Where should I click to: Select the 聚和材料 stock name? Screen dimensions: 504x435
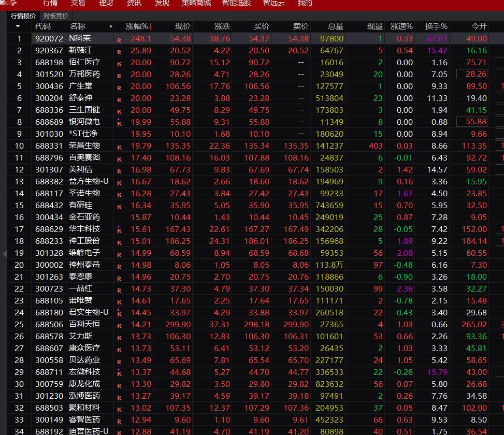coord(84,408)
